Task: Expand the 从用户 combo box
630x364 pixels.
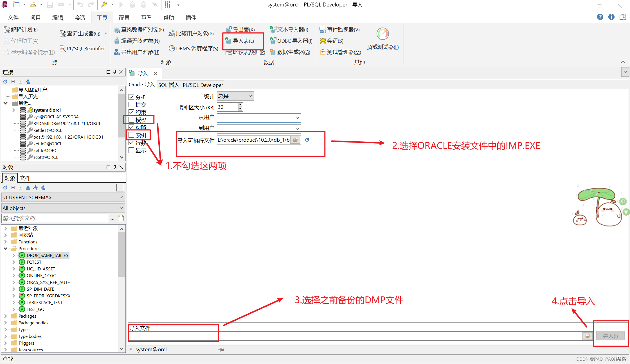Action: pos(297,118)
